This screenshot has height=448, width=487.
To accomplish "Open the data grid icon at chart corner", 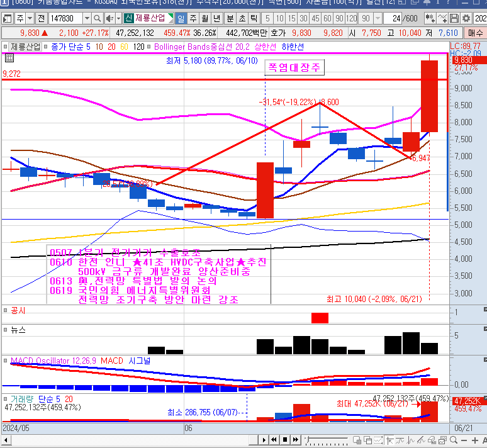I will click(x=9, y=59).
